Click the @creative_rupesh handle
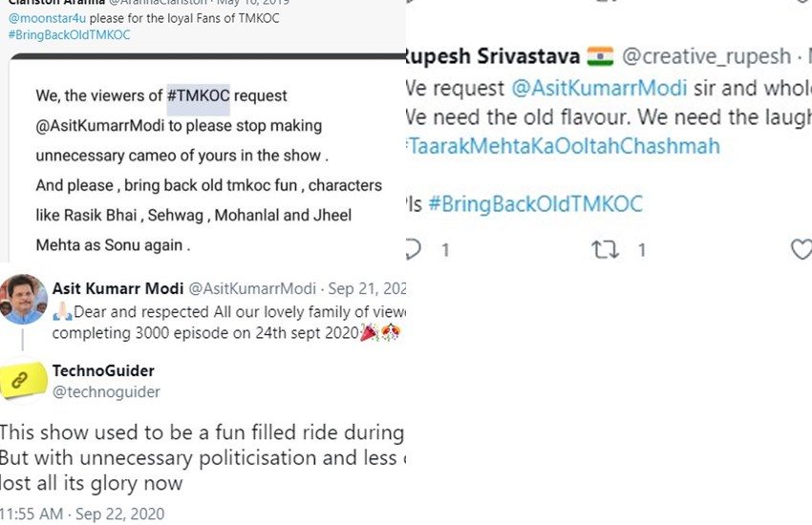This screenshot has width=812, height=525. pos(706,56)
